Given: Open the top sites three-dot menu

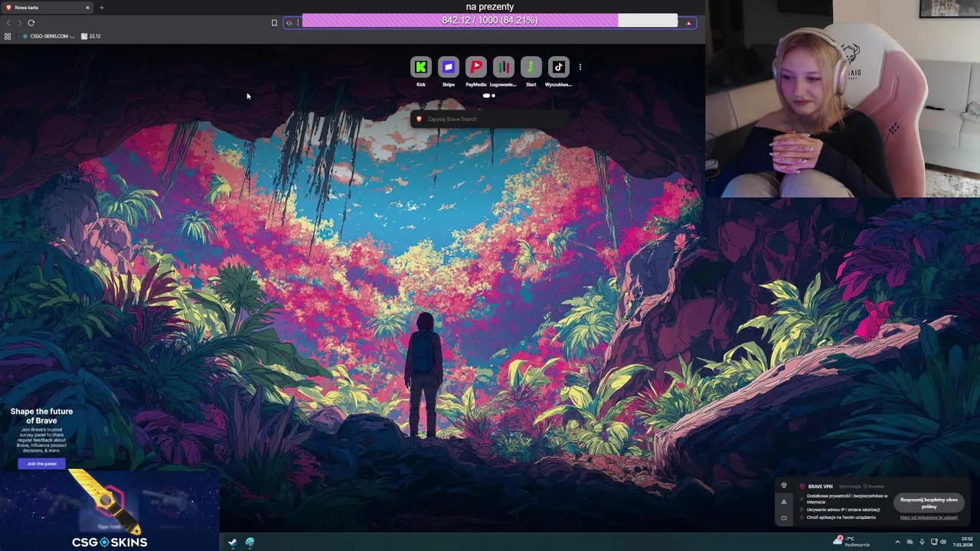Looking at the screenshot, I should coord(580,67).
